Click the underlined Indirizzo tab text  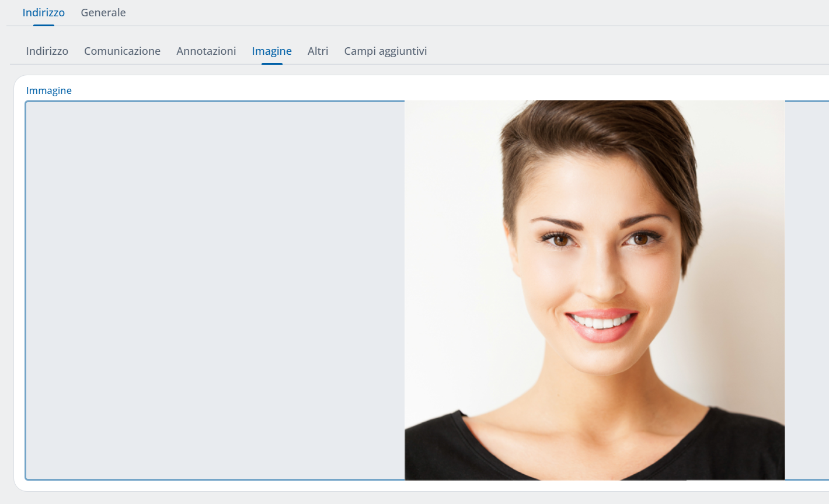click(x=44, y=12)
